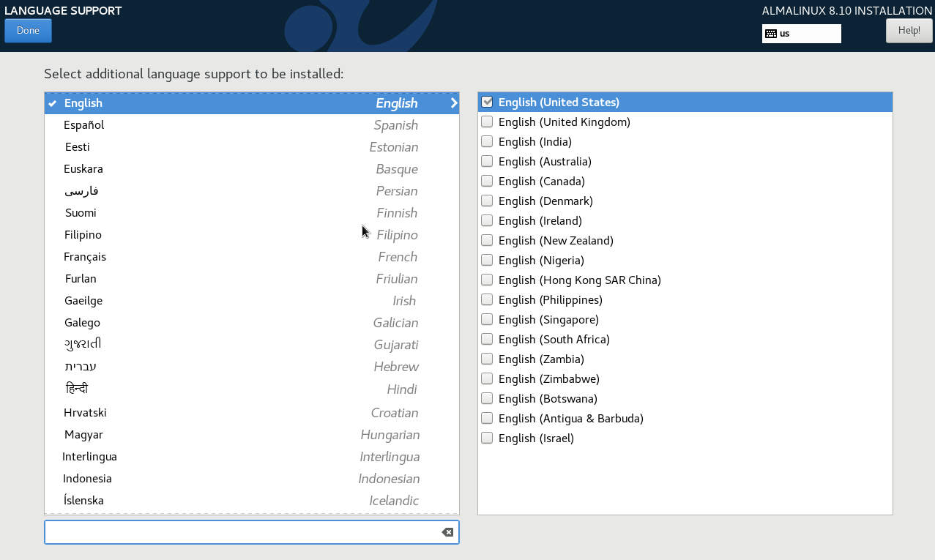The height and width of the screenshot is (560, 935).
Task: Click the clear icon in the search field
Action: tap(447, 532)
